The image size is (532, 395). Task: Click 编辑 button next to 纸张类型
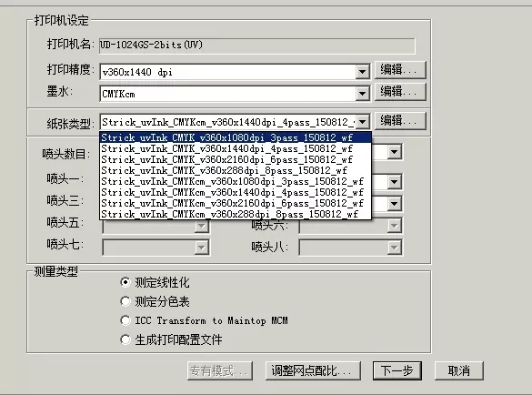[400, 121]
